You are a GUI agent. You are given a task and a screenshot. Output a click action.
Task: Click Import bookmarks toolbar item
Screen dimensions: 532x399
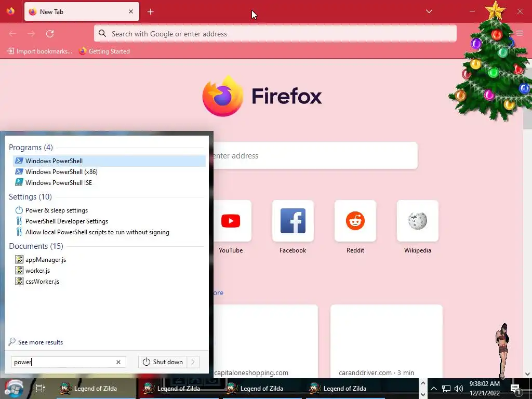tap(39, 51)
